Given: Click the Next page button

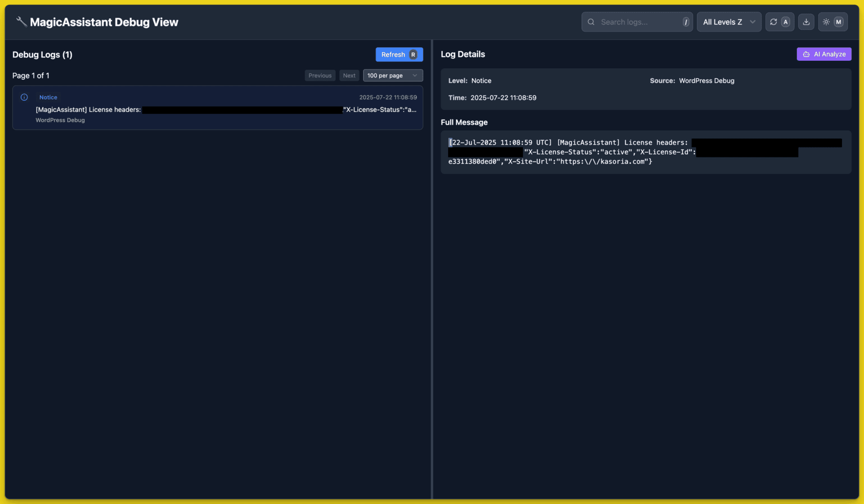Looking at the screenshot, I should [x=349, y=76].
